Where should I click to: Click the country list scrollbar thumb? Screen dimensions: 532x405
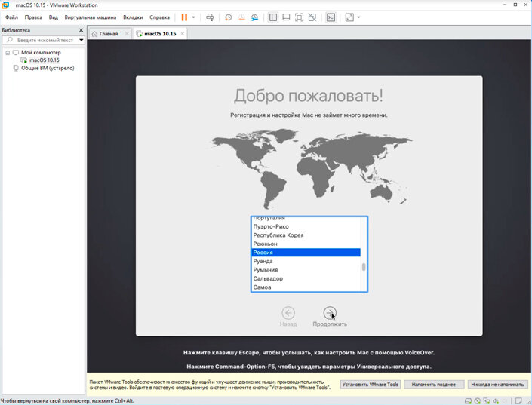coord(364,267)
